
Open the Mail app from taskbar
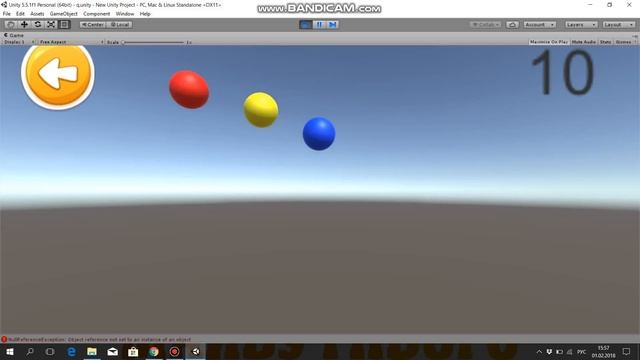113,352
